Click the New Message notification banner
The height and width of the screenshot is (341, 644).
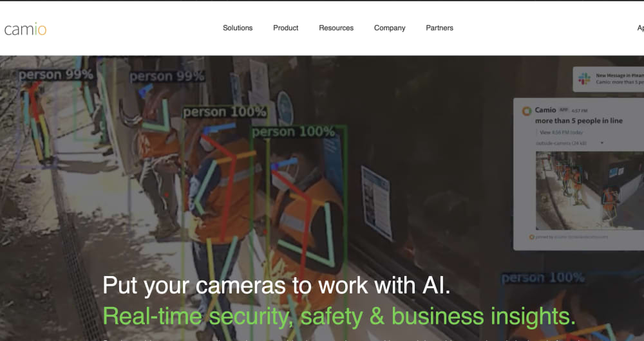pyautogui.click(x=609, y=79)
